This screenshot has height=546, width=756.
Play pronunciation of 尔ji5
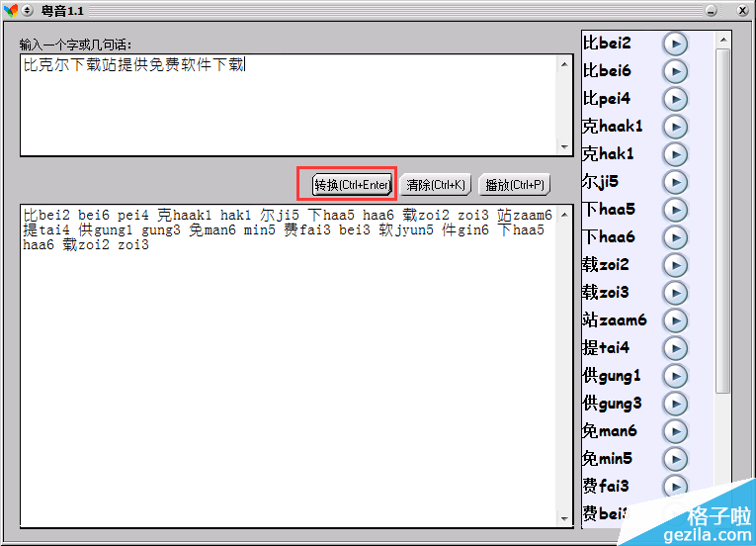[674, 182]
